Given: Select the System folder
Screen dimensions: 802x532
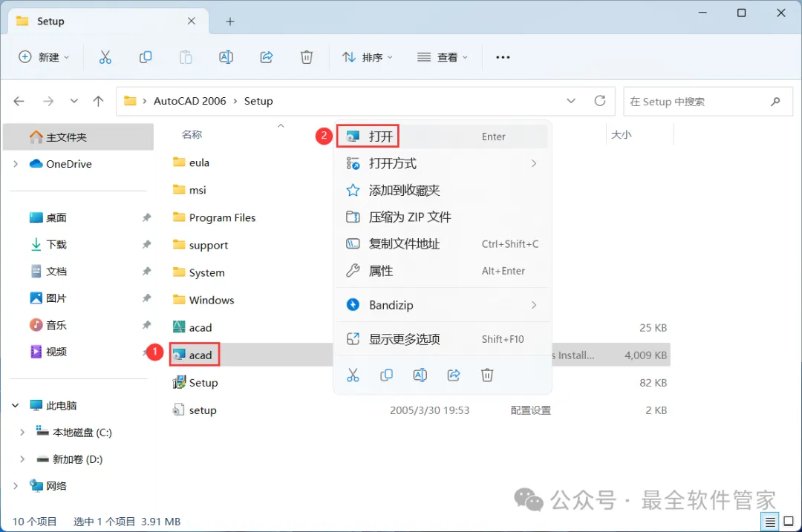Looking at the screenshot, I should [198, 273].
